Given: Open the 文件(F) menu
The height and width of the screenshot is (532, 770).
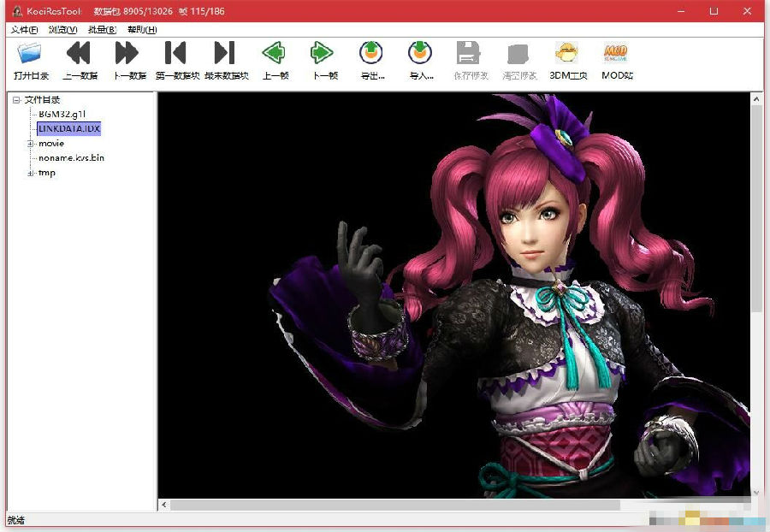Looking at the screenshot, I should (24, 30).
